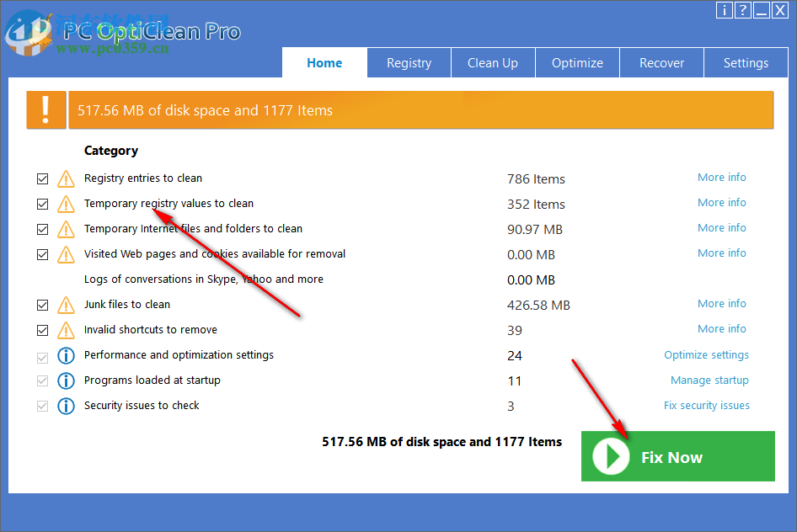Open More info for Visited Web pages
The width and height of the screenshot is (797, 532).
click(x=722, y=253)
